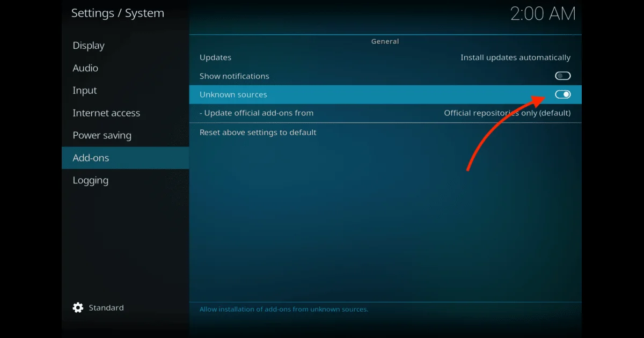
Task: Open the Display settings category
Action: pos(89,46)
